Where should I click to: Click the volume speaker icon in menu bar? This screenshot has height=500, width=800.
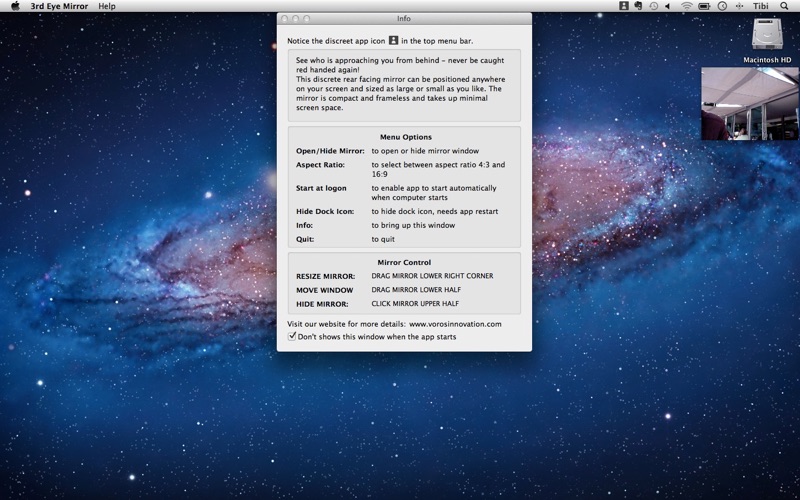click(x=667, y=6)
